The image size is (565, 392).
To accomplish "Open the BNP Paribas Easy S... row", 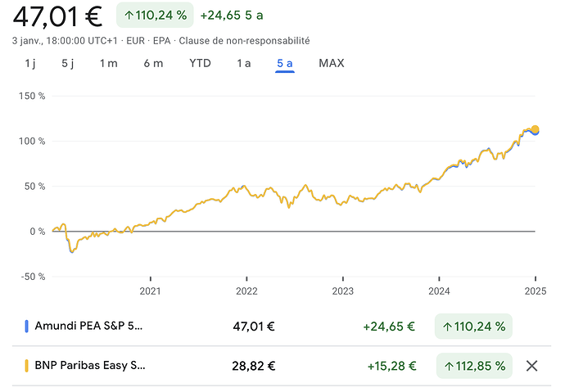I will 282,366.
